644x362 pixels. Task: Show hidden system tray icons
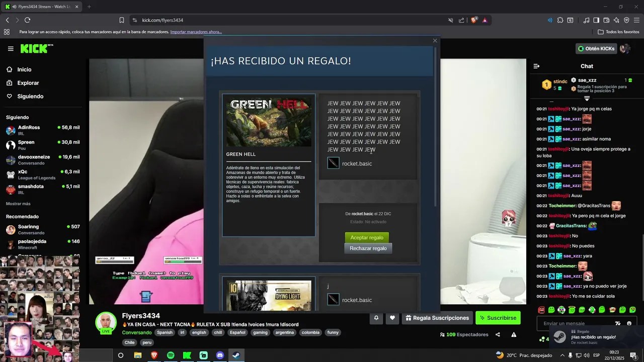click(x=562, y=355)
